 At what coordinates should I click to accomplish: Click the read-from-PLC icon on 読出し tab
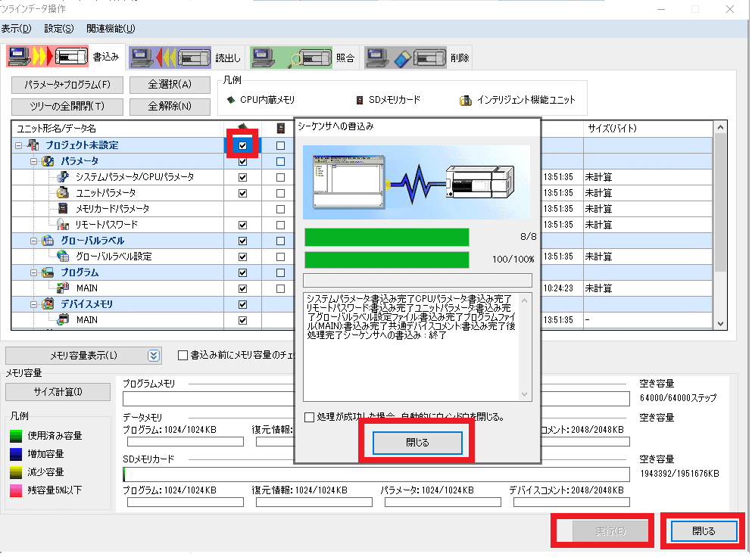pos(170,58)
